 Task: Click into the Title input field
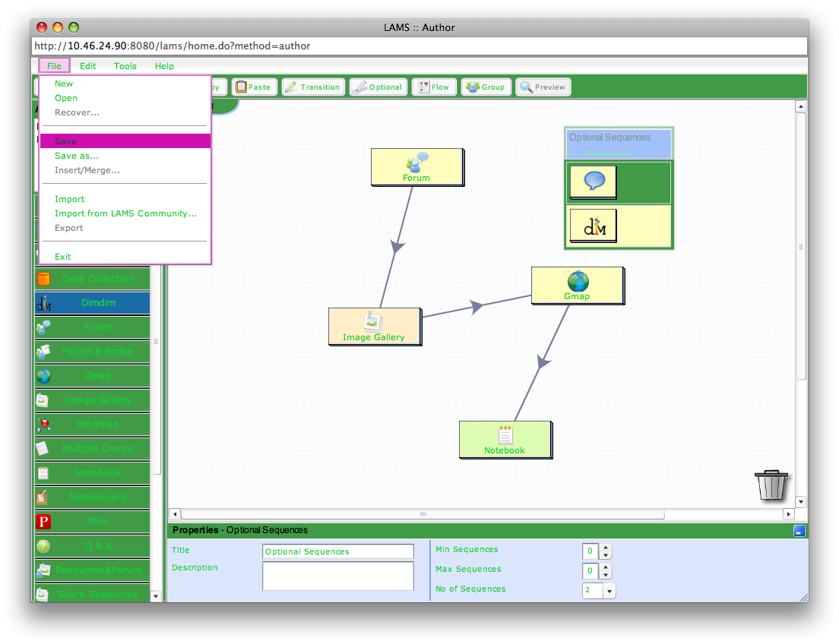pos(337,551)
